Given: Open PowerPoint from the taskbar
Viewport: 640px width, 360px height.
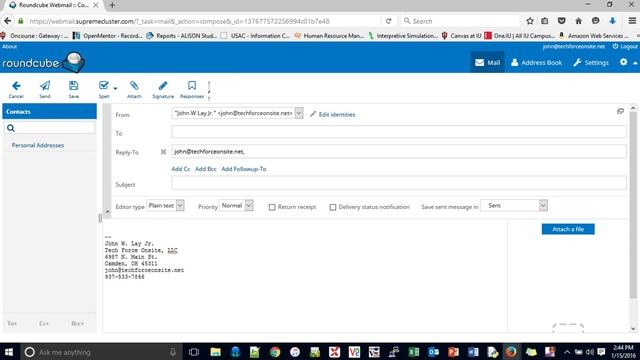Looking at the screenshot, I should coord(453,352).
